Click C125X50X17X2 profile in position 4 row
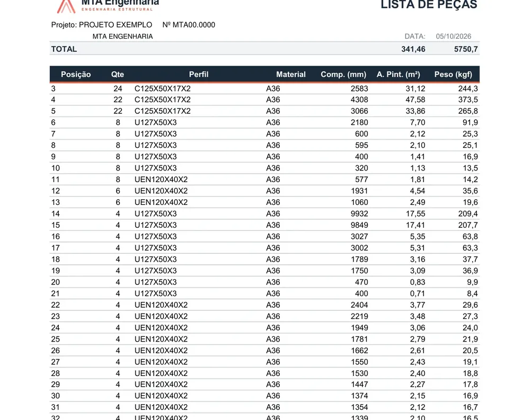530x420 pixels. [163, 100]
